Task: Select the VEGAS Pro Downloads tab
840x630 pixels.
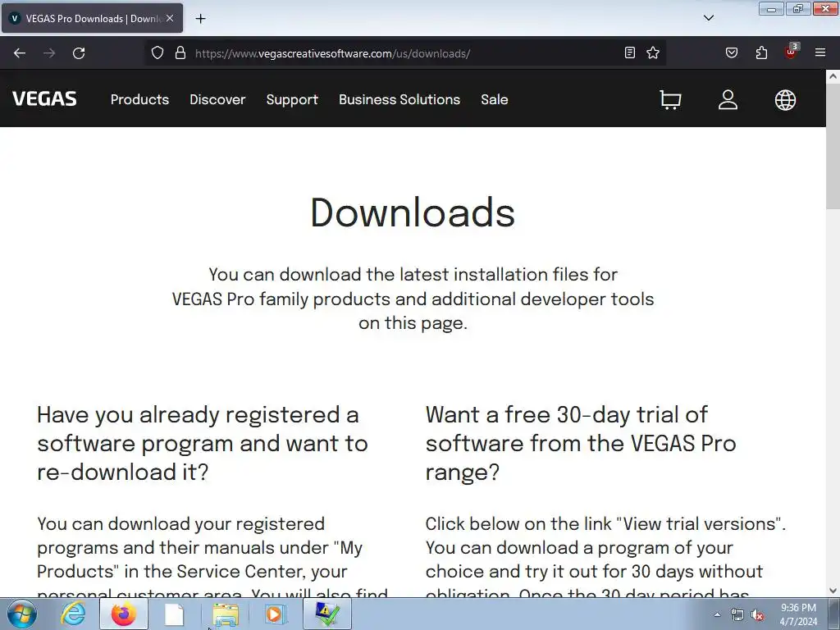Action: point(92,18)
